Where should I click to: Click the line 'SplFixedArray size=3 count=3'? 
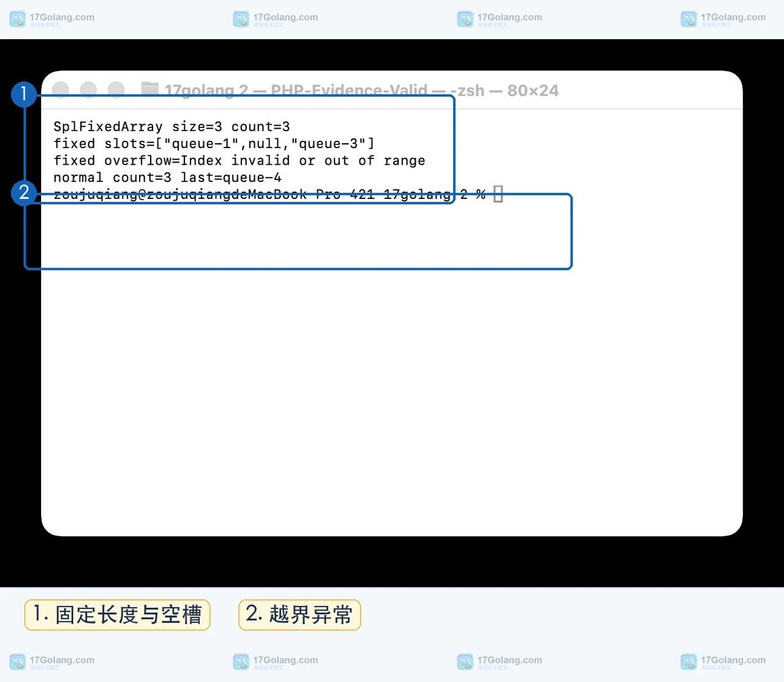click(171, 127)
